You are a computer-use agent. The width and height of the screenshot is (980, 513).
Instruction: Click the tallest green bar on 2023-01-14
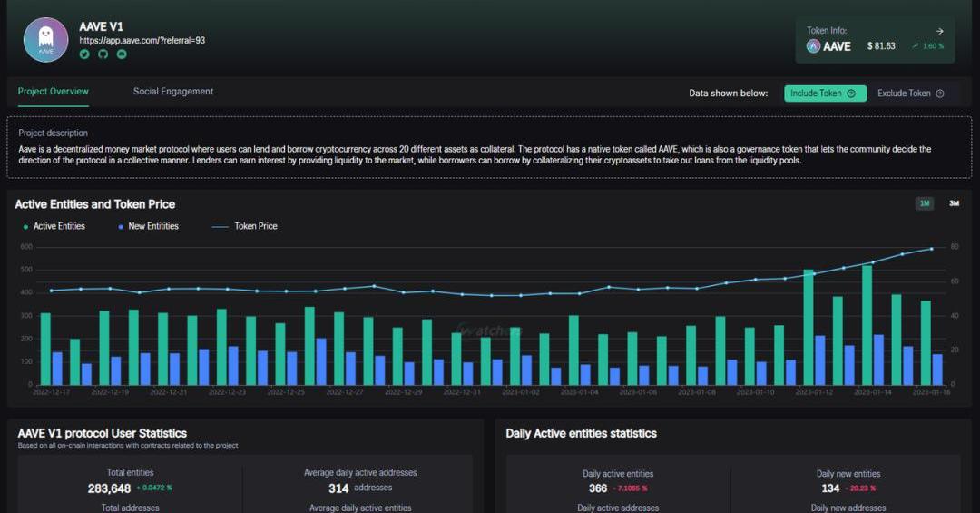click(867, 324)
